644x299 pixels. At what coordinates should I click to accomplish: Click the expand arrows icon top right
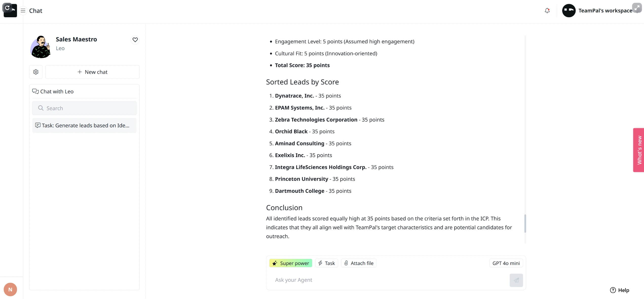pos(637,8)
